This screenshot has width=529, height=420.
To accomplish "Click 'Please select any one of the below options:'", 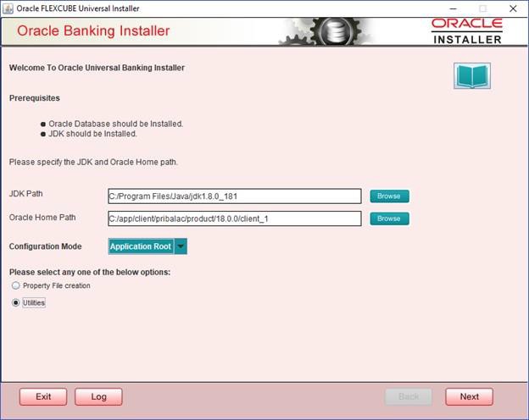I will pyautogui.click(x=90, y=272).
